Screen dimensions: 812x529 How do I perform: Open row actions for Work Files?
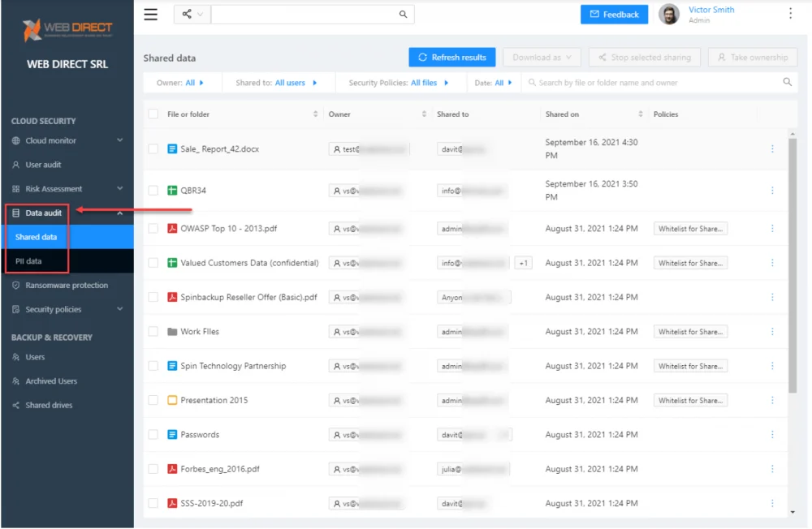tap(772, 331)
